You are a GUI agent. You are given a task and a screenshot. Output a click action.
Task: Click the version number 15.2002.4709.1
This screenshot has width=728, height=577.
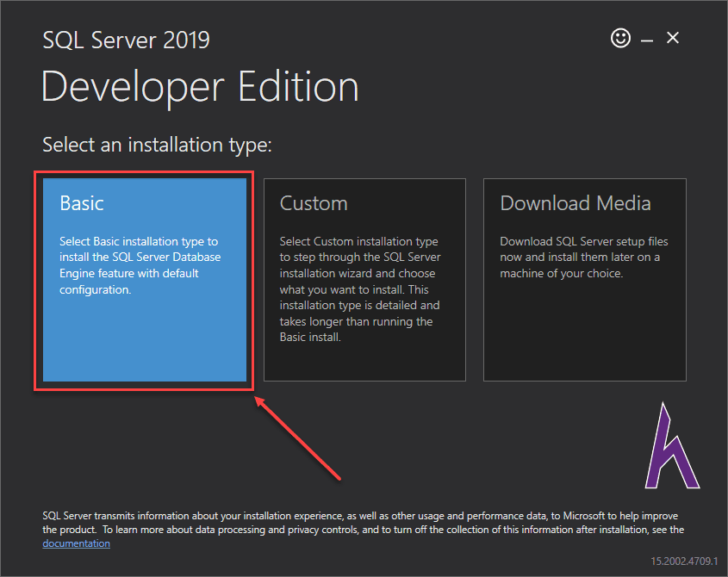pos(684,561)
